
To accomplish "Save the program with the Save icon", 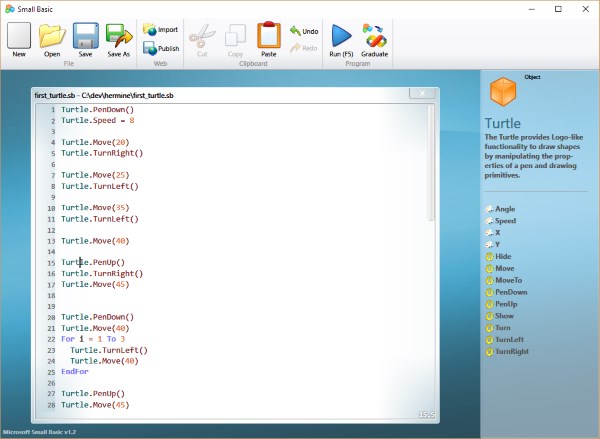I will (85, 39).
